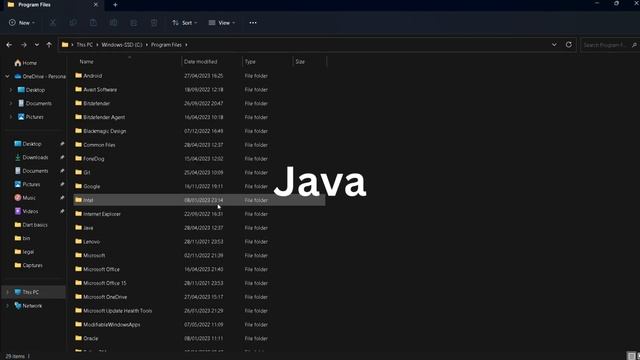Screen dimensions: 640x360
Task: Open the View dropdown menu
Action: point(222,23)
